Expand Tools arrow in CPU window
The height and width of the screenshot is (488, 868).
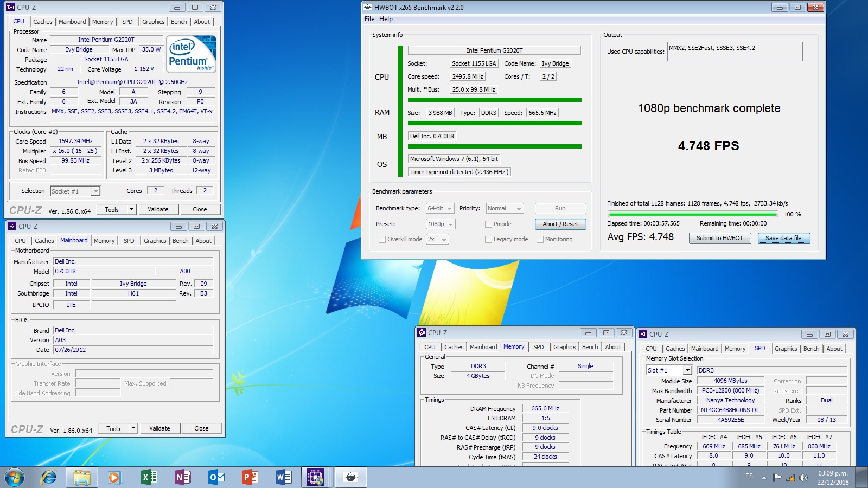(131, 209)
